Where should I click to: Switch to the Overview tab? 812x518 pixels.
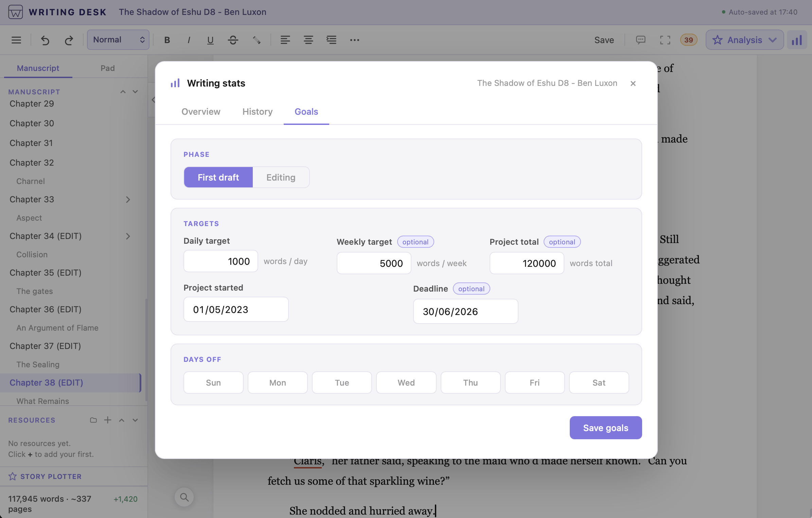201,112
